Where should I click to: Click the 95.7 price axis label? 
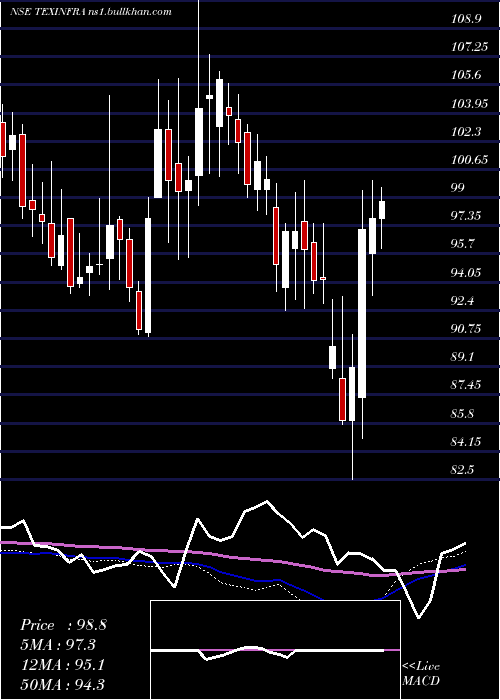(463, 244)
